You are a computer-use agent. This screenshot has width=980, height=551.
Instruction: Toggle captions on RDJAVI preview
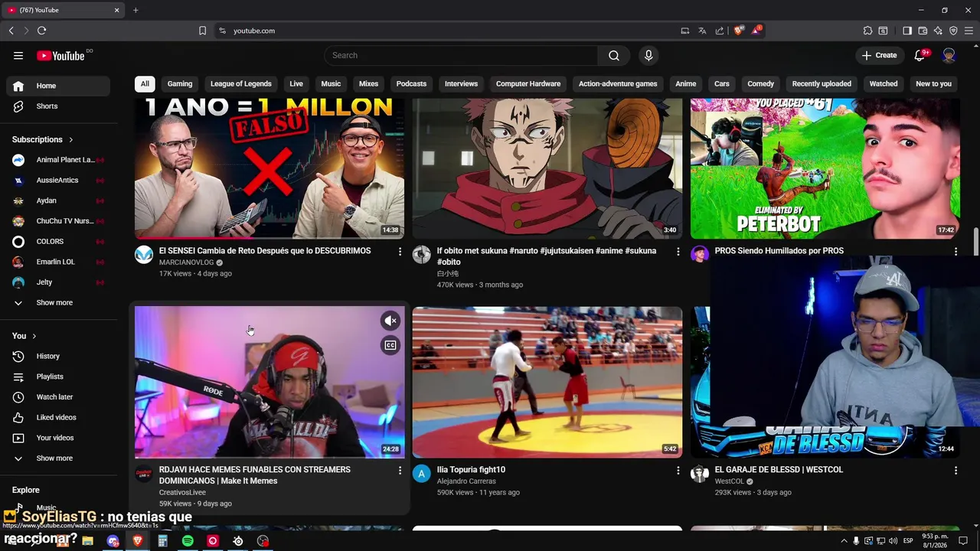390,345
